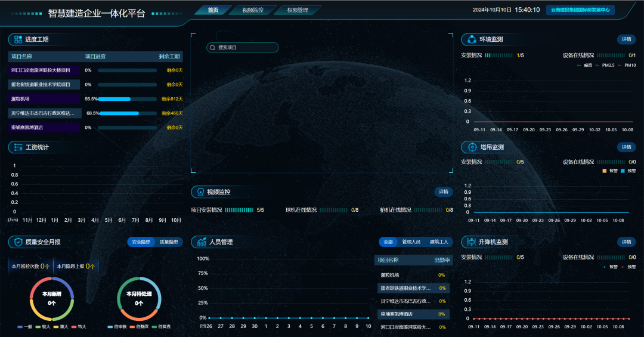Click progress bar of 河口口岸南溪河联检大楼项目

(128, 70)
